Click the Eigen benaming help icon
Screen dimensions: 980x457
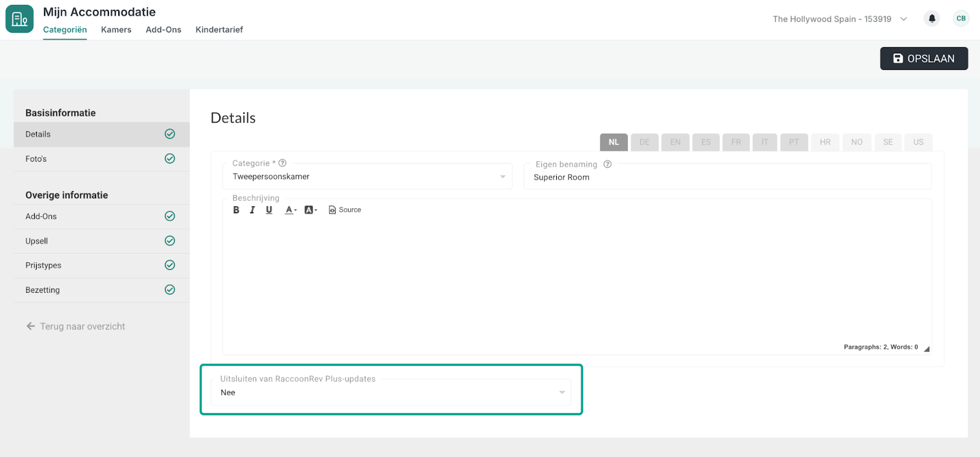608,164
